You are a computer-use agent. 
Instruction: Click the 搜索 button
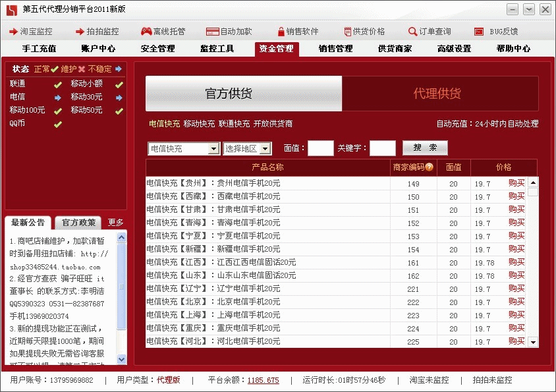coord(425,148)
